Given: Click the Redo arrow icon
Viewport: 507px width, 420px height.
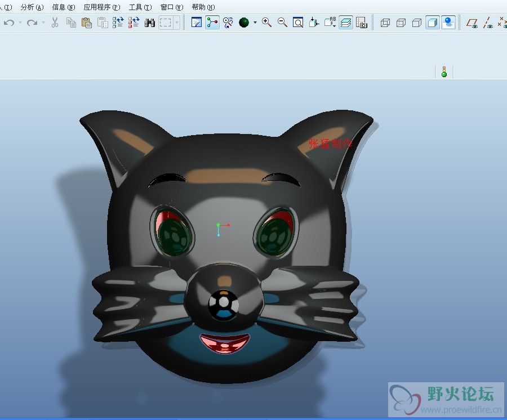Looking at the screenshot, I should pyautogui.click(x=32, y=23).
